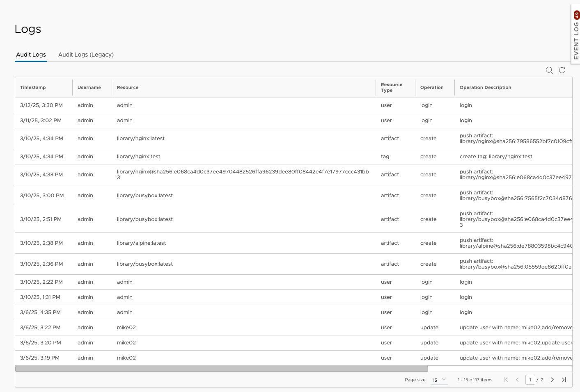Screen dimensions: 580x392
Task: Click the previous page arrow
Action: coord(517,380)
